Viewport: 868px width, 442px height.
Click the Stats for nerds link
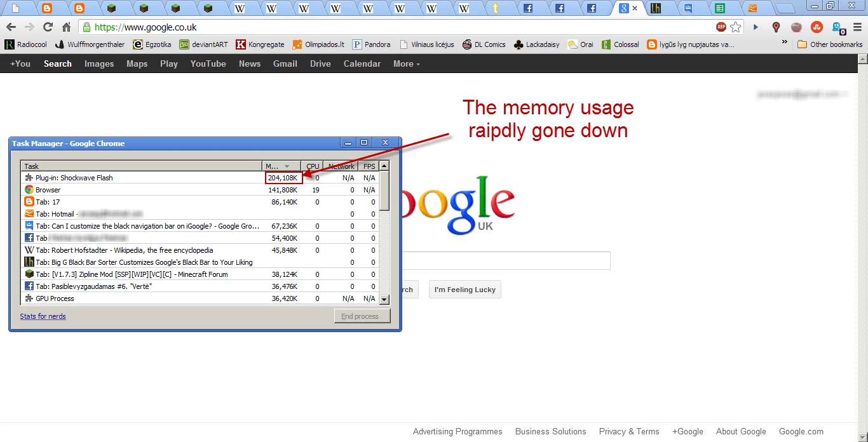pyautogui.click(x=43, y=316)
